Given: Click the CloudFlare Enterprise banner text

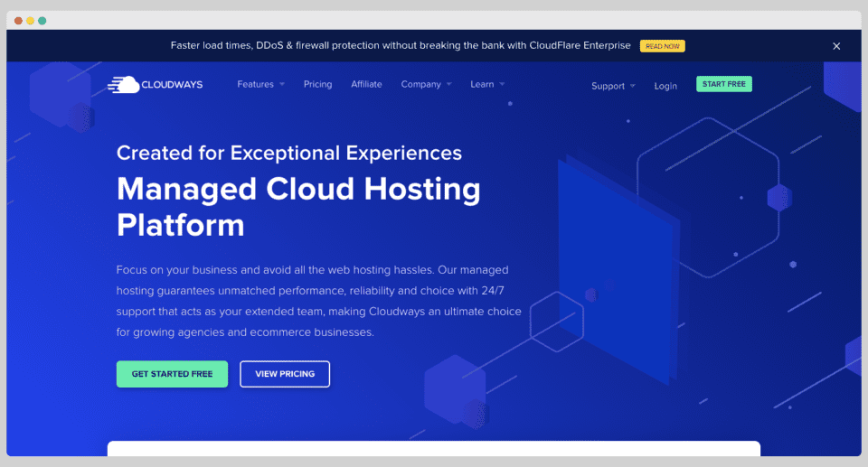Looking at the screenshot, I should [401, 45].
